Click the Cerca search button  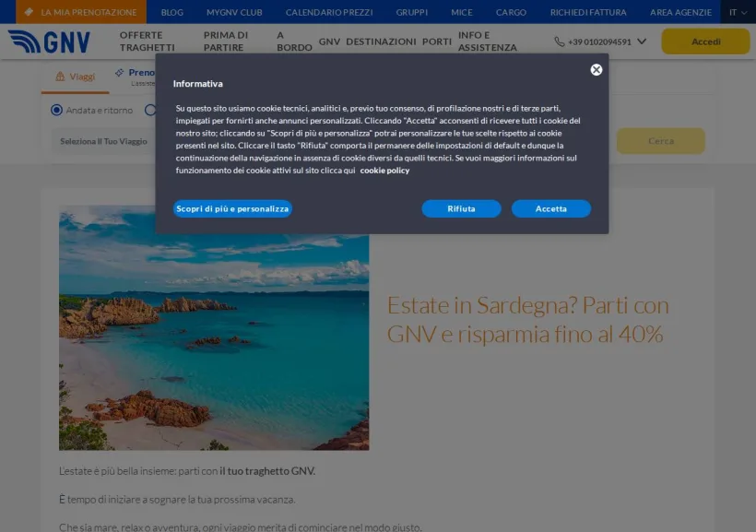(660, 141)
